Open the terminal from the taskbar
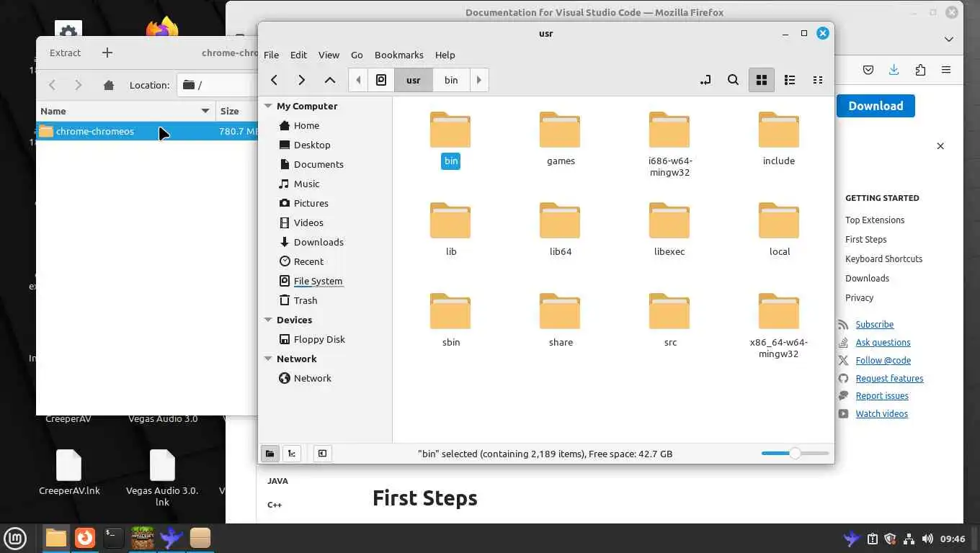The image size is (980, 553). tap(113, 538)
